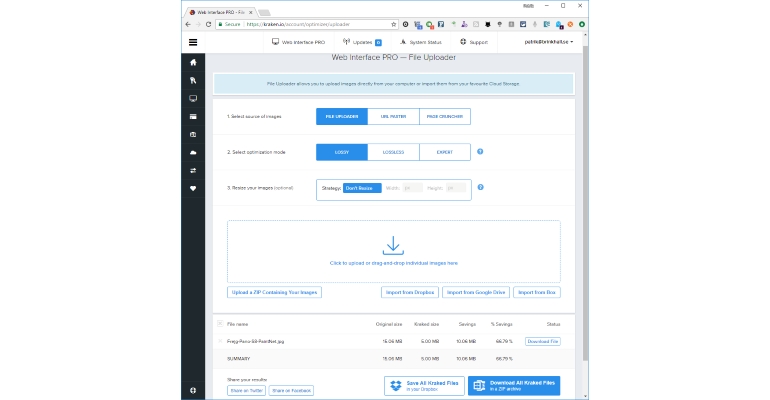Image resolution: width=770 pixels, height=400 pixels.
Task: Click Import from Dropbox button
Action: tap(410, 292)
